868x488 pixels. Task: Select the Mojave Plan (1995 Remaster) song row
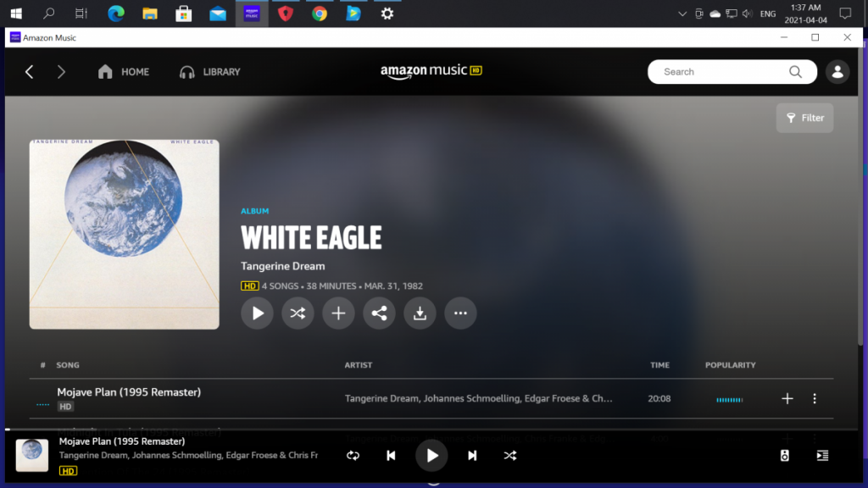[x=431, y=398]
